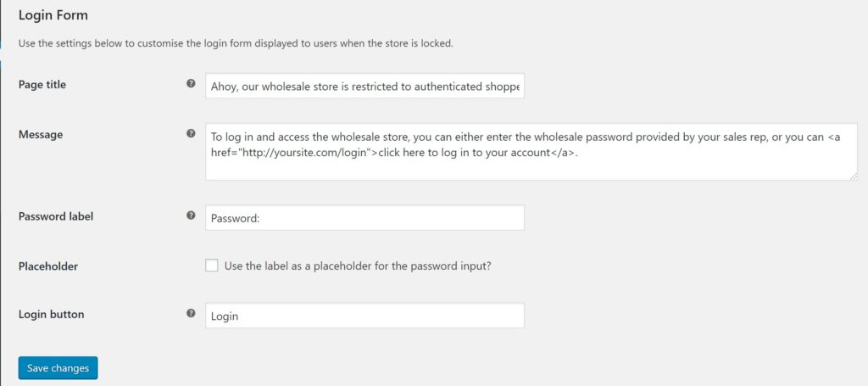Click the 'Page title' setting label

tap(42, 85)
